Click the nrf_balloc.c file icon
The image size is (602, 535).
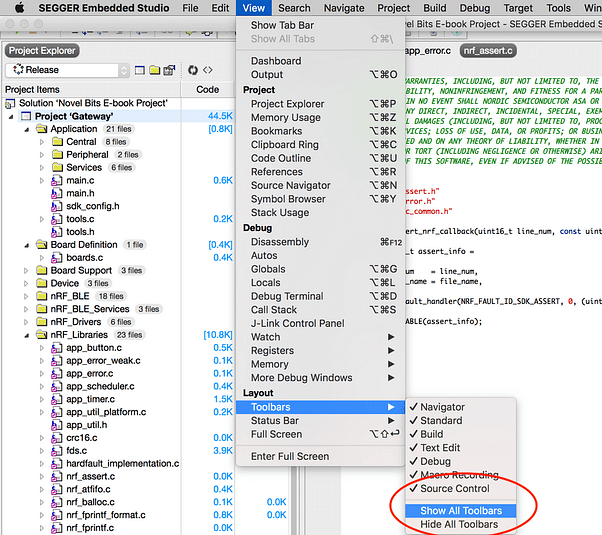coord(56,502)
